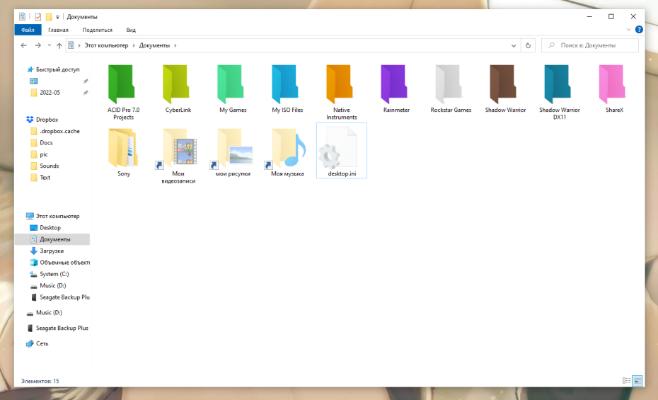Open Sounds folder in sidebar
The width and height of the screenshot is (658, 400).
coord(49,166)
